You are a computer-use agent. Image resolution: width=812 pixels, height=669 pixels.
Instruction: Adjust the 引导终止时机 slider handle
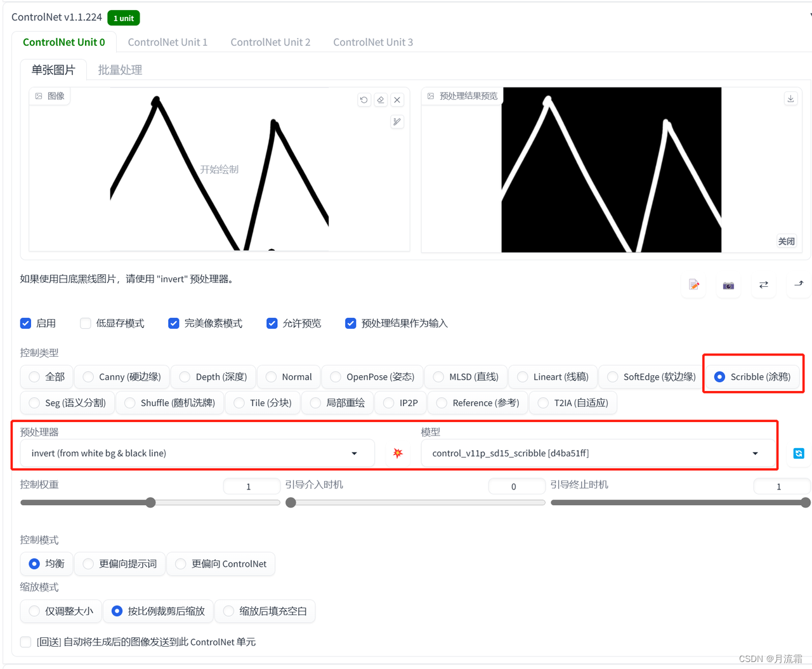click(806, 503)
